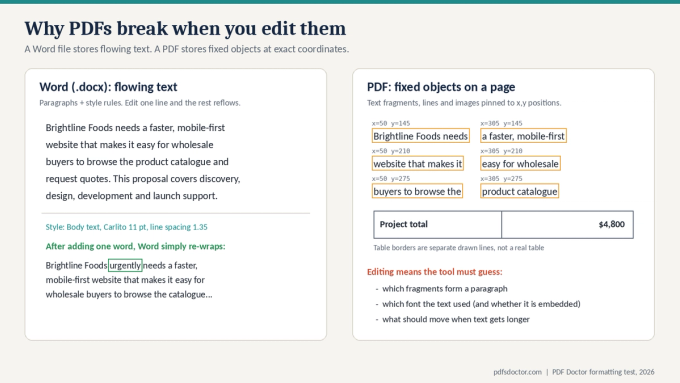Click the line 'website that makes it easy for wholesale'
Screen dimensions: 680x383
point(129,144)
